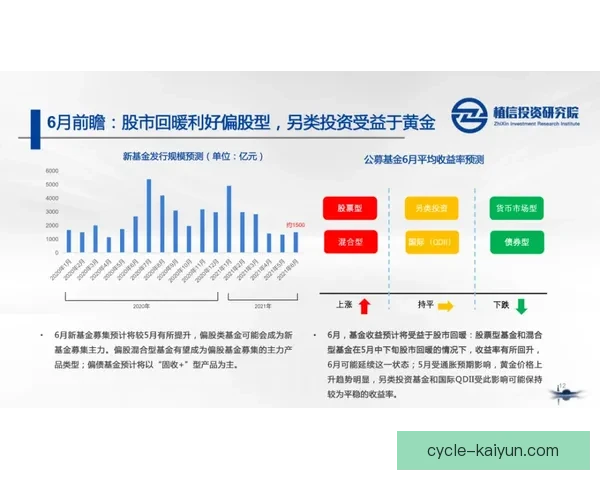Click the red upward arrow beside 上涨
Viewport: 600px width, 480px height.
[364, 306]
